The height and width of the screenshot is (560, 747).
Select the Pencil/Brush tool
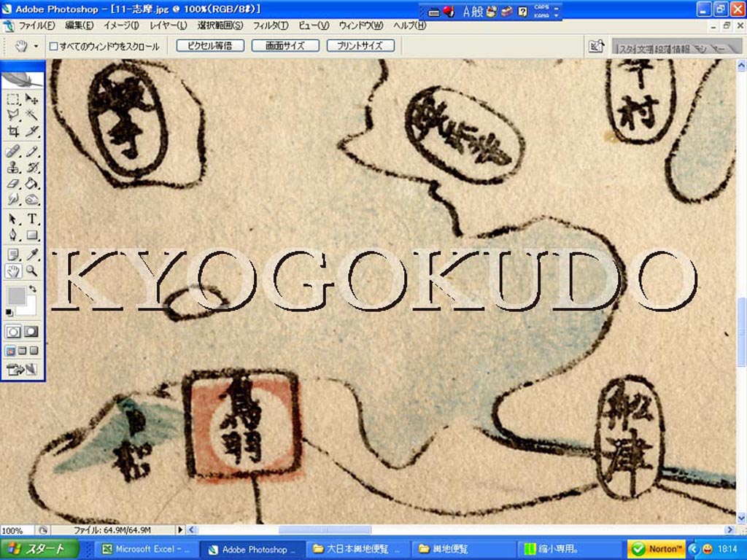tap(32, 152)
